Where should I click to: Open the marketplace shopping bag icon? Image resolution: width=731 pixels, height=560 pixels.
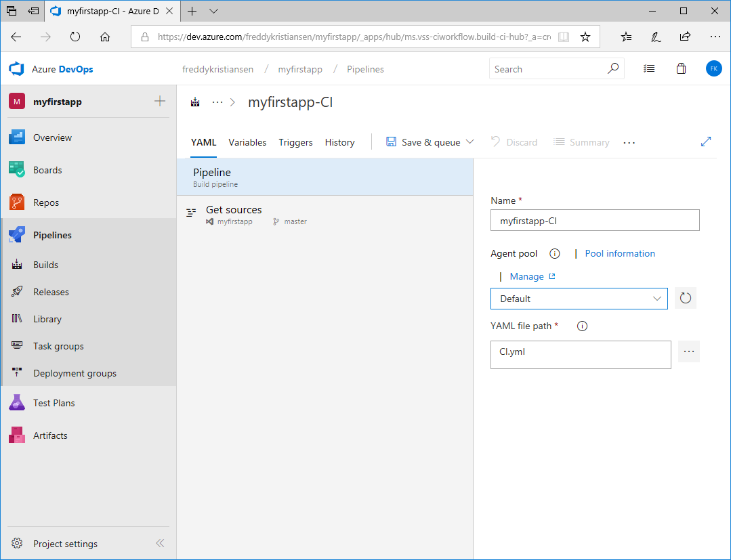[x=682, y=69]
